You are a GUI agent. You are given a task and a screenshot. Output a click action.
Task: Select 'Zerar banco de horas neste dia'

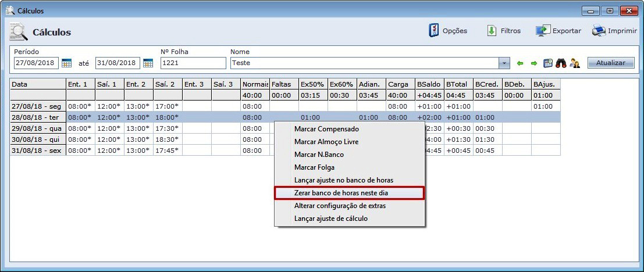[349, 193]
